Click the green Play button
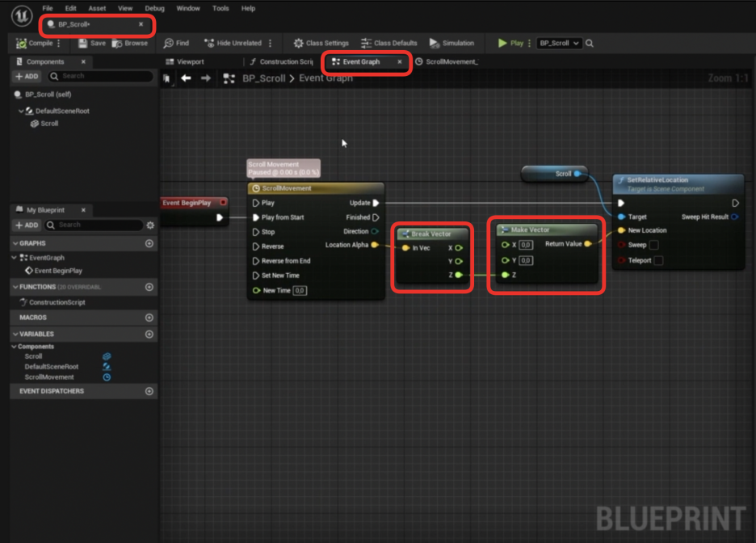The image size is (756, 543). [510, 44]
